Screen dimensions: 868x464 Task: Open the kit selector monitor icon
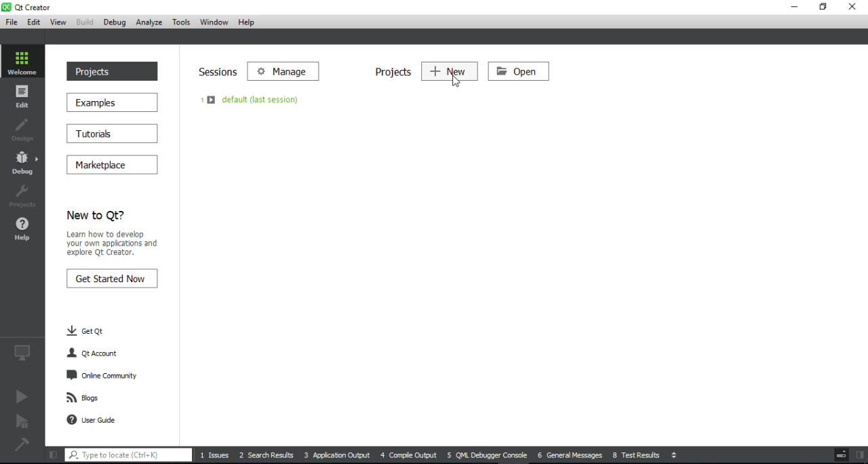(x=22, y=352)
